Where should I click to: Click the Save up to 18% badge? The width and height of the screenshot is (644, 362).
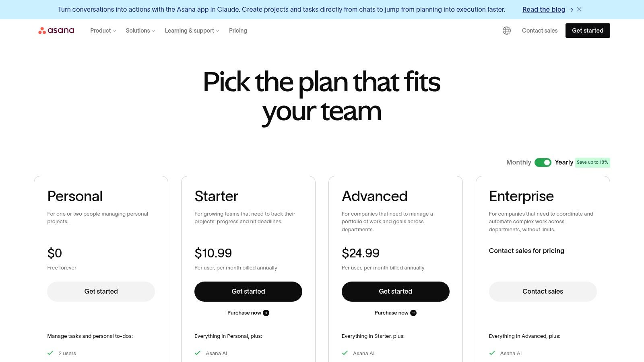click(x=592, y=162)
